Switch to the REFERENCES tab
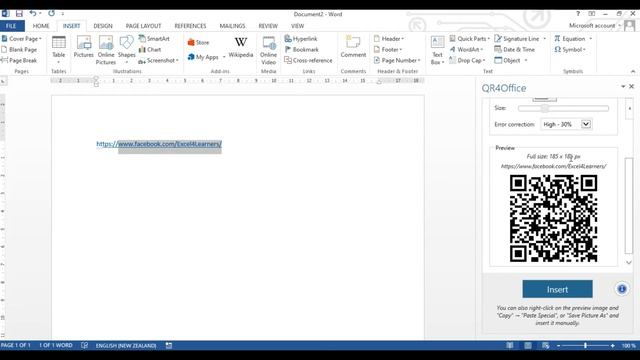The image size is (640, 360). click(x=190, y=26)
